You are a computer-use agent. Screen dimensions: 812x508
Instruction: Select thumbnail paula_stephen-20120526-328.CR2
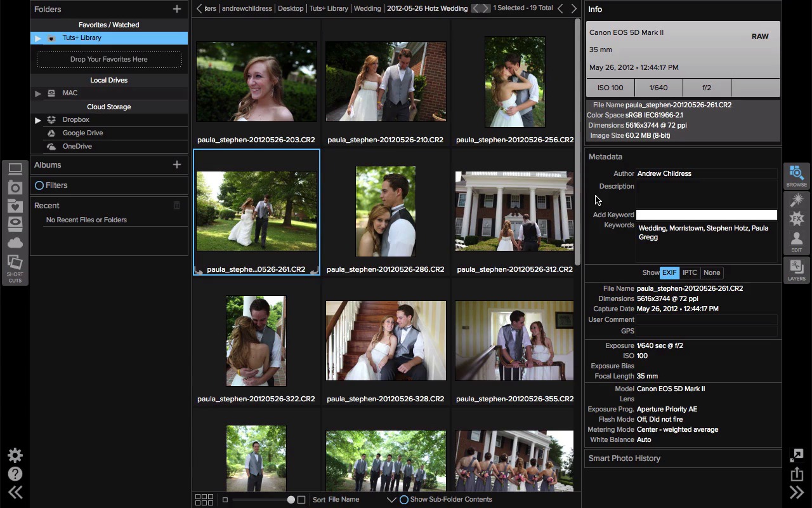click(386, 341)
